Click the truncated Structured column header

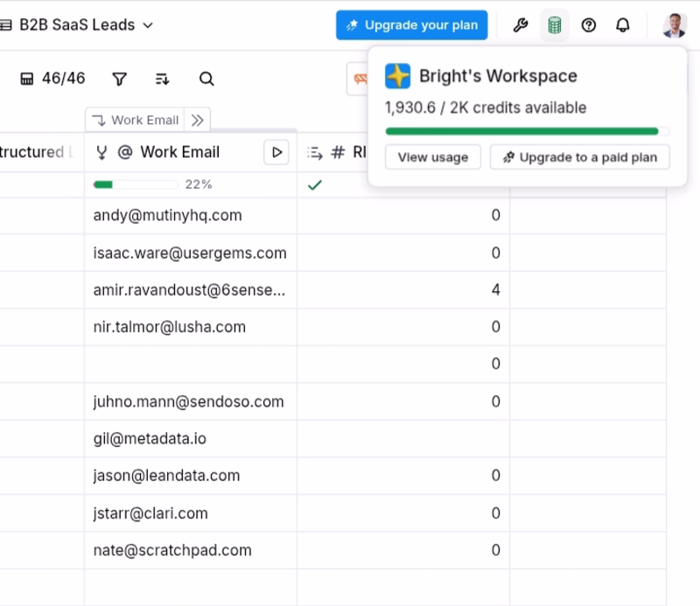tap(37, 152)
